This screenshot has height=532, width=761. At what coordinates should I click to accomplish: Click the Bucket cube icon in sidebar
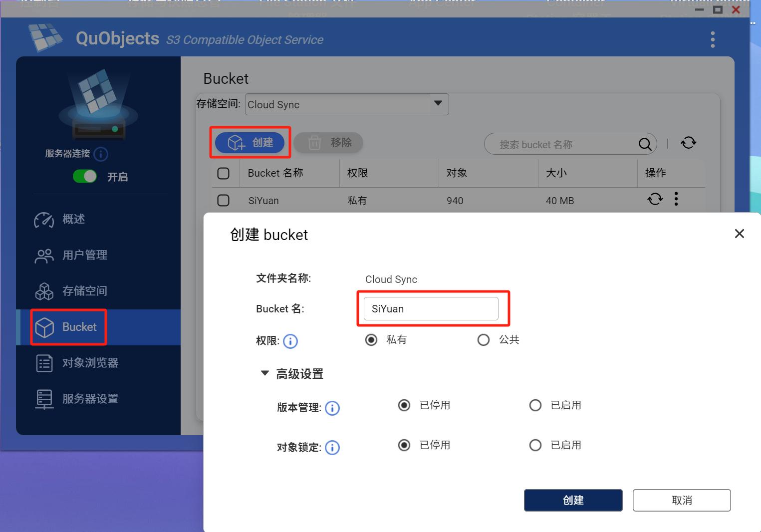44,327
